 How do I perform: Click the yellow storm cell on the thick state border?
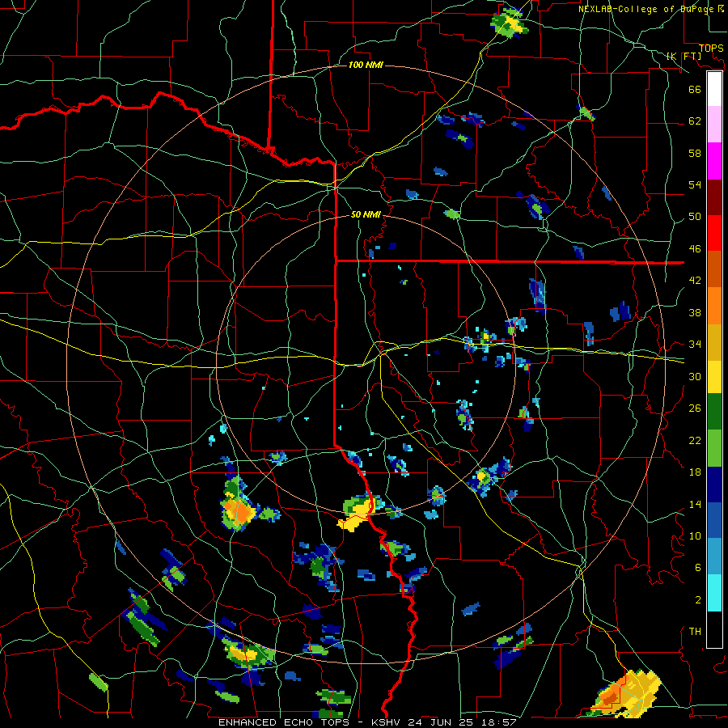click(x=360, y=513)
